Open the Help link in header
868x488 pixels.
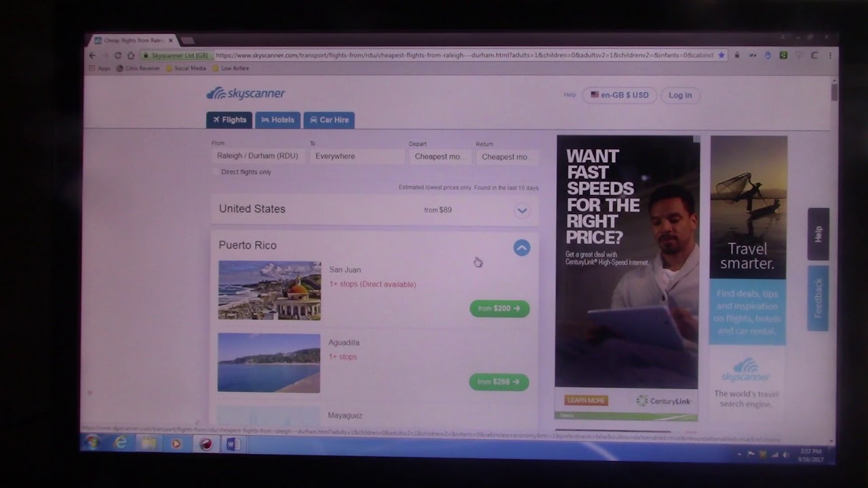pos(570,95)
